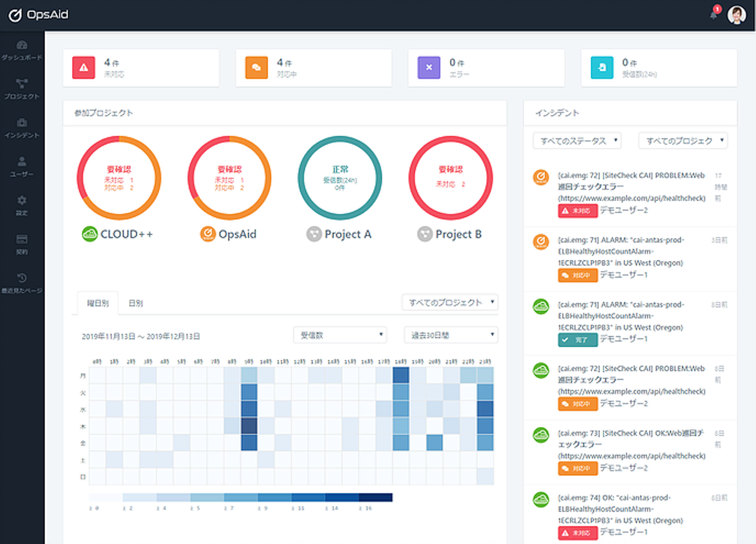Click the 参加プロジェクト panel heading

(103, 113)
